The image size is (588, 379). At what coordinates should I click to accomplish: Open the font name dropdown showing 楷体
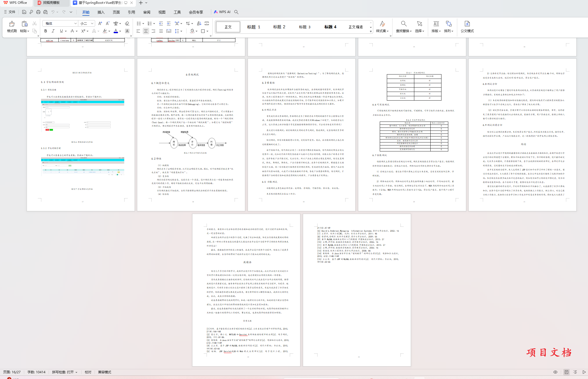coord(75,23)
